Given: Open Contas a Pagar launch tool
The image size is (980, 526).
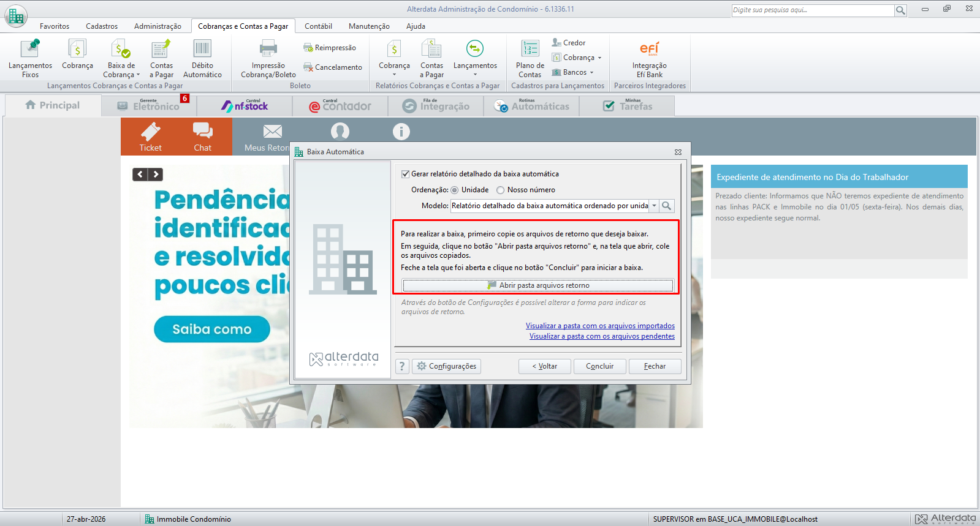Looking at the screenshot, I should point(161,59).
